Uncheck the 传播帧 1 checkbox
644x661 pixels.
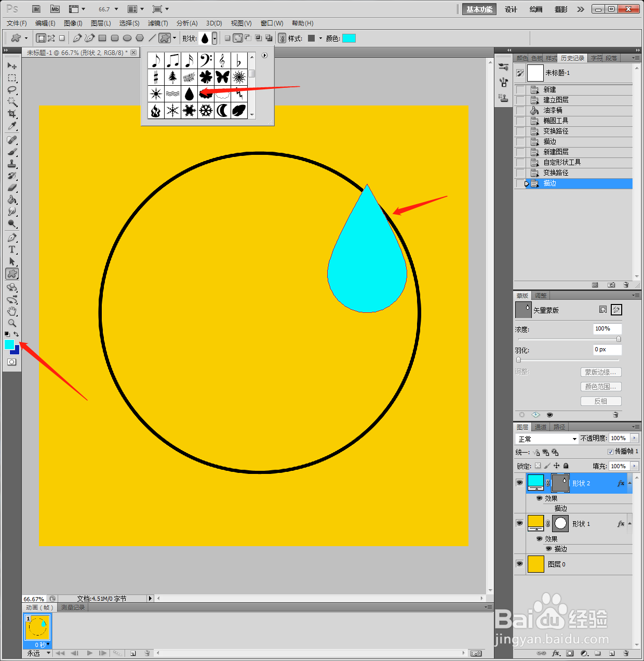point(610,452)
